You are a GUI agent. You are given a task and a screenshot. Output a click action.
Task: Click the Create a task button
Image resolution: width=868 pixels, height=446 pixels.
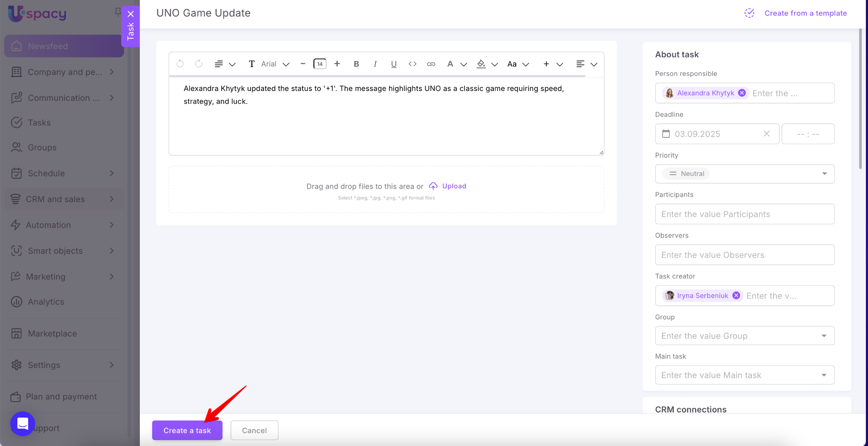tap(187, 430)
